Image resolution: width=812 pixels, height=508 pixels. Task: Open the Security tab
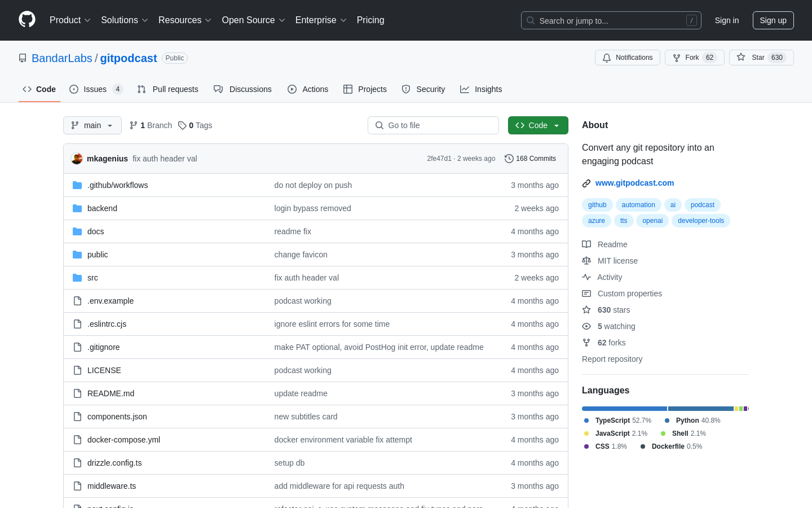(x=423, y=89)
